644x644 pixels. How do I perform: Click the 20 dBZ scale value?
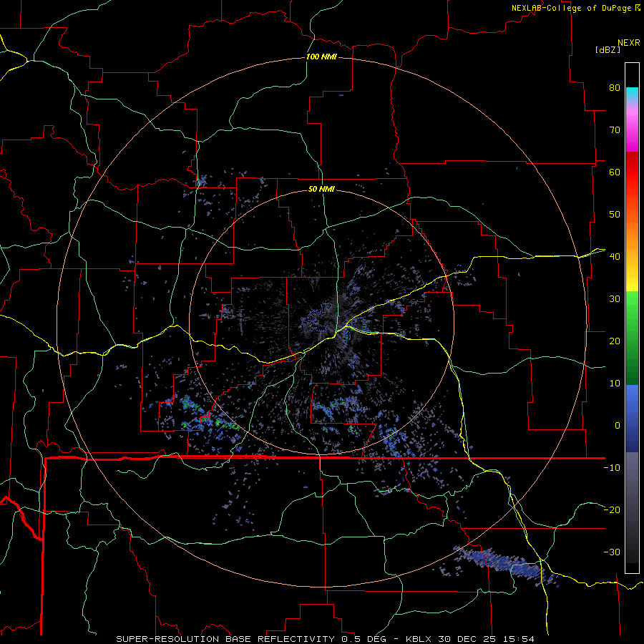615,341
